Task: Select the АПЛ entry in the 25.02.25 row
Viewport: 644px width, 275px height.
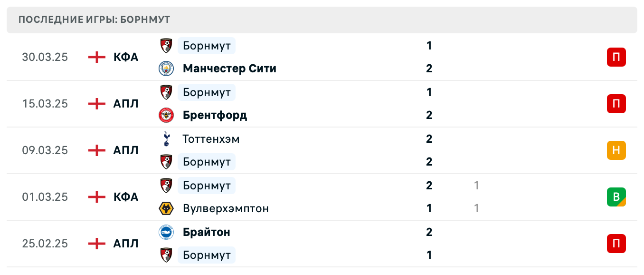Action: coord(125,244)
